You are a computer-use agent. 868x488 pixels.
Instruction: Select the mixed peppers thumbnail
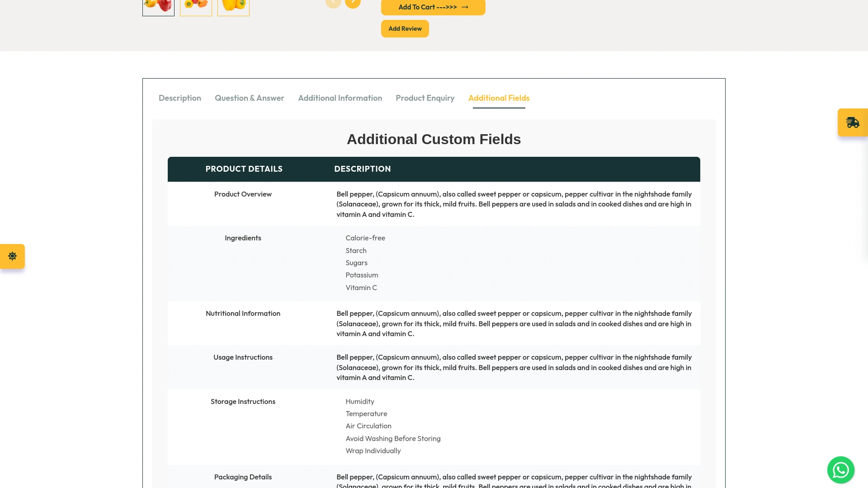[196, 7]
